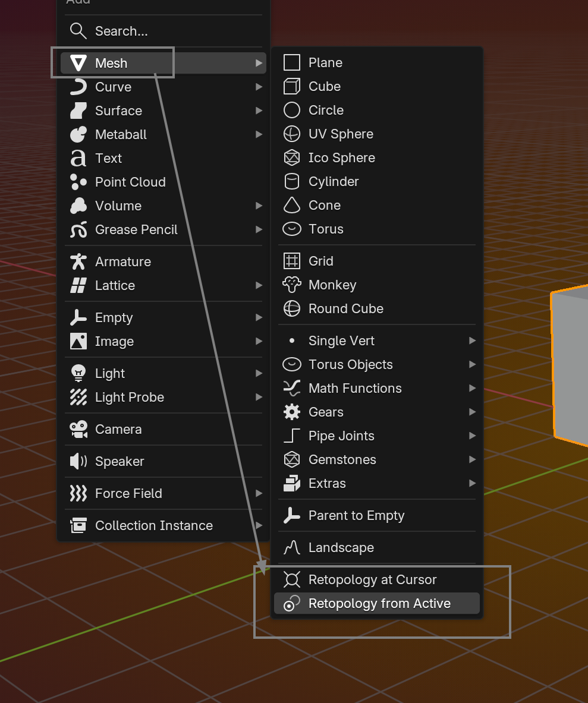Select the Torus icon

292,229
